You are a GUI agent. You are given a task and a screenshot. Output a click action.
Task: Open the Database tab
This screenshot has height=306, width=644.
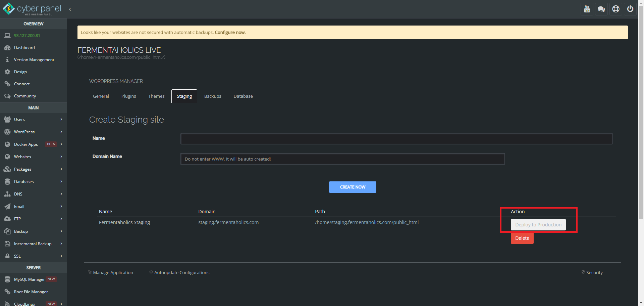click(x=243, y=96)
